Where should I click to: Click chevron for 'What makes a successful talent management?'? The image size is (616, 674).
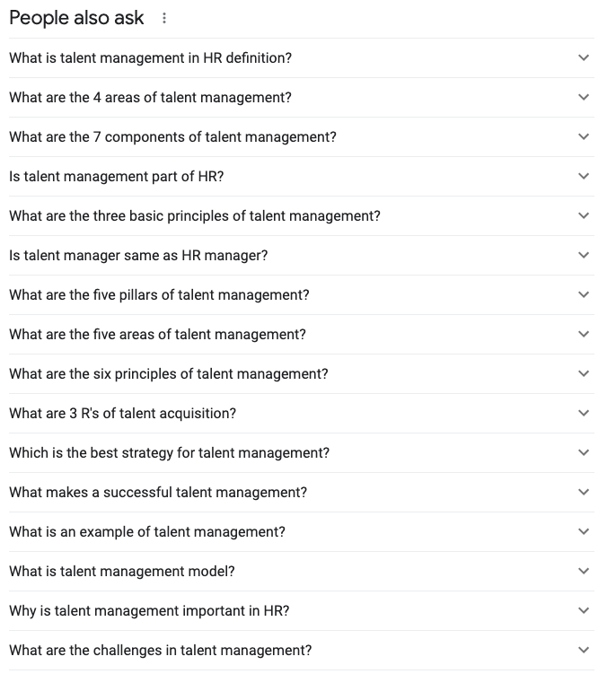[x=584, y=493]
